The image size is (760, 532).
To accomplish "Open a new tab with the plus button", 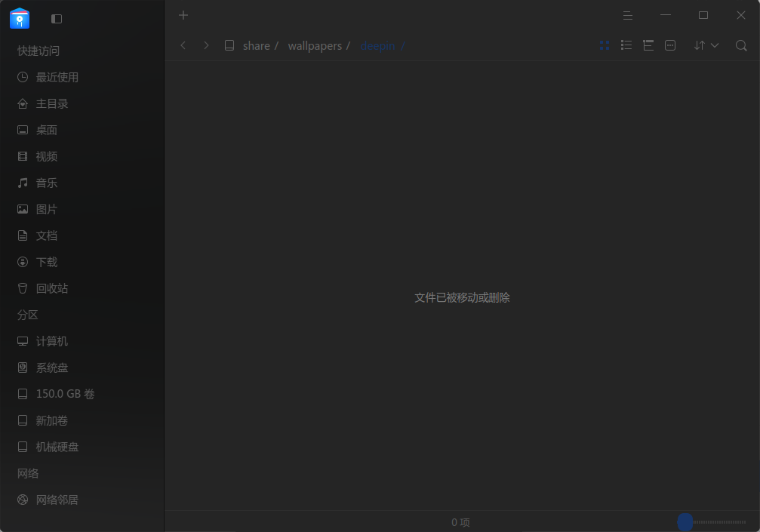I will point(183,16).
